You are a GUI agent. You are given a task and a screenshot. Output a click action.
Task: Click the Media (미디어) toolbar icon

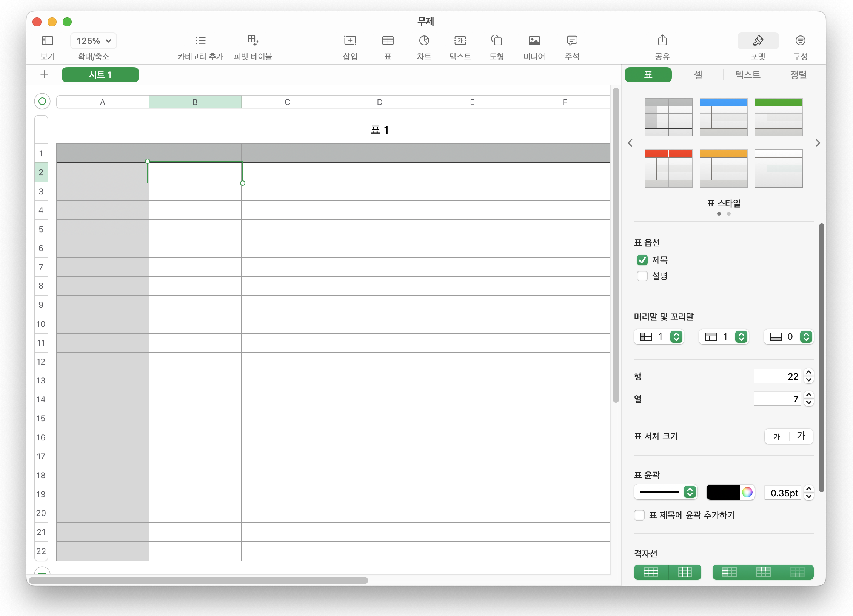(x=534, y=40)
